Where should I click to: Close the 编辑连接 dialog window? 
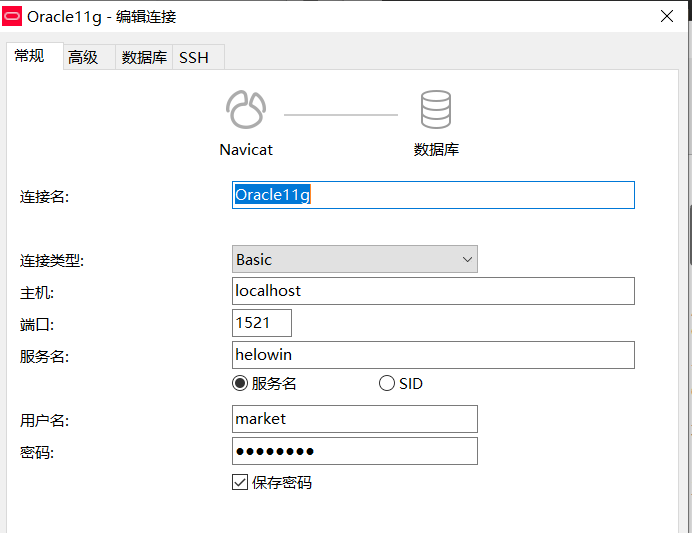(666, 16)
